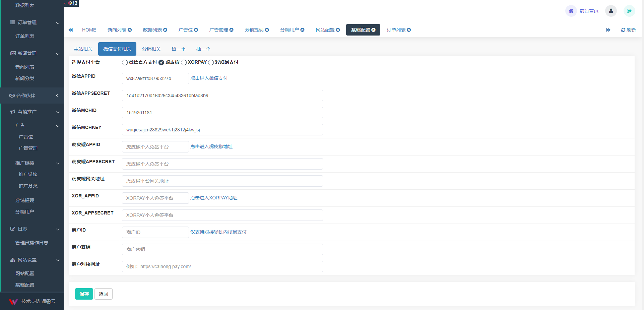Select the 虎皮椒 radio option
This screenshot has width=644, height=310.
pyautogui.click(x=161, y=62)
